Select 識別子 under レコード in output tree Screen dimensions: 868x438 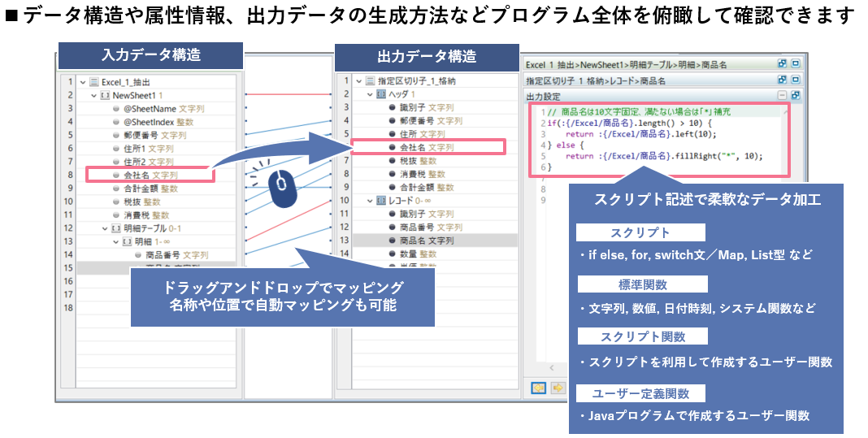tap(427, 214)
